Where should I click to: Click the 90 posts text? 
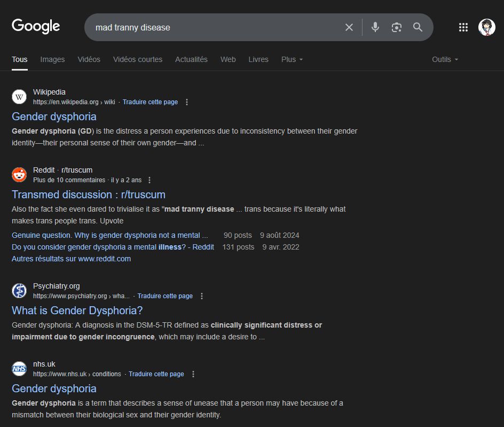(238, 235)
